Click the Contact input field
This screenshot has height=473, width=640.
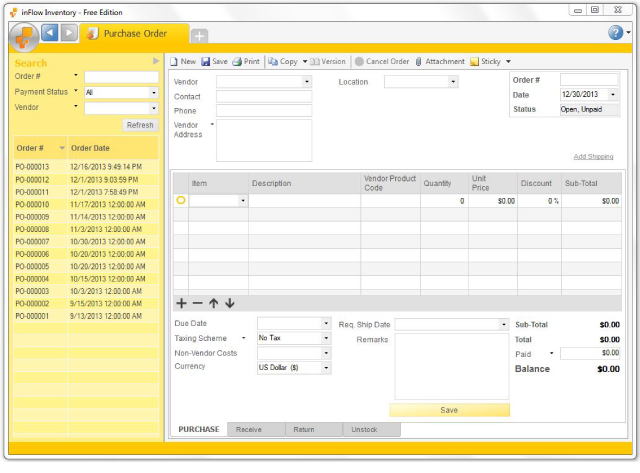pyautogui.click(x=264, y=97)
